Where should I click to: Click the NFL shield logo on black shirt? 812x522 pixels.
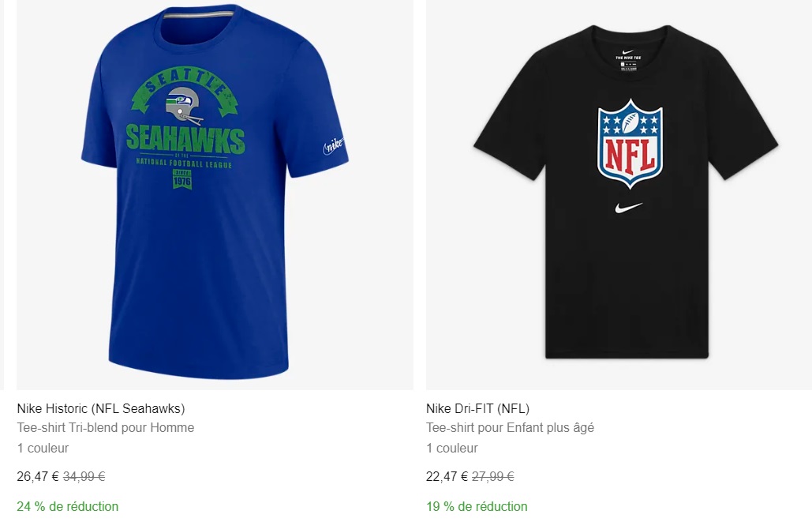pos(630,143)
